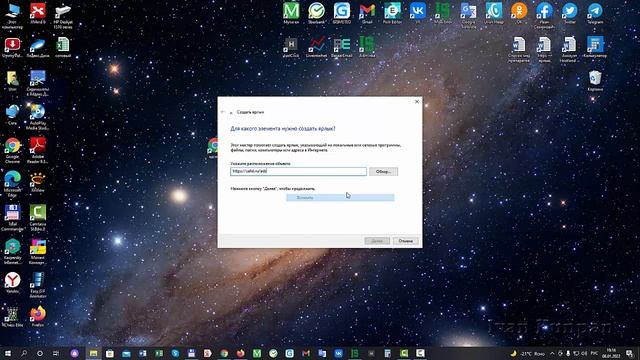Open Task View in the taskbar
640x360 pixels.
tap(56, 353)
